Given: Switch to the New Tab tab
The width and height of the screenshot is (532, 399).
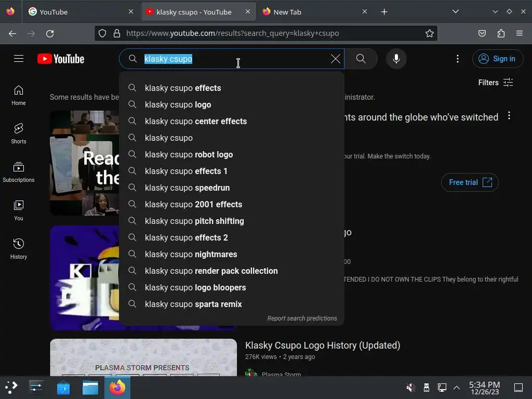Looking at the screenshot, I should [315, 12].
